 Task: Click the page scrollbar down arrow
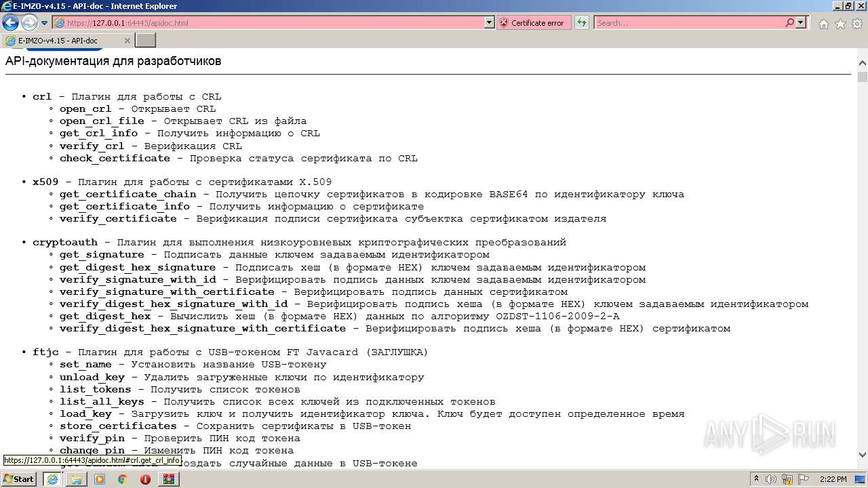tap(862, 455)
